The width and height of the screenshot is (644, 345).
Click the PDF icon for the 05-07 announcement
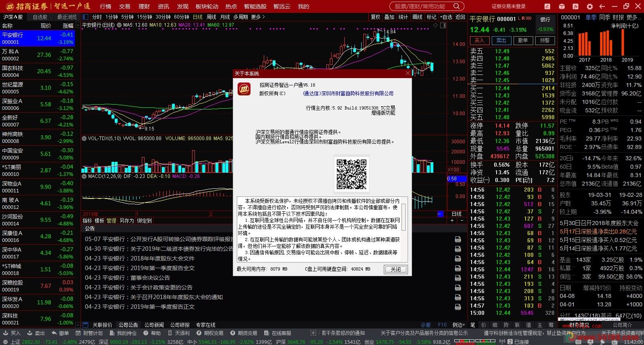click(x=458, y=239)
